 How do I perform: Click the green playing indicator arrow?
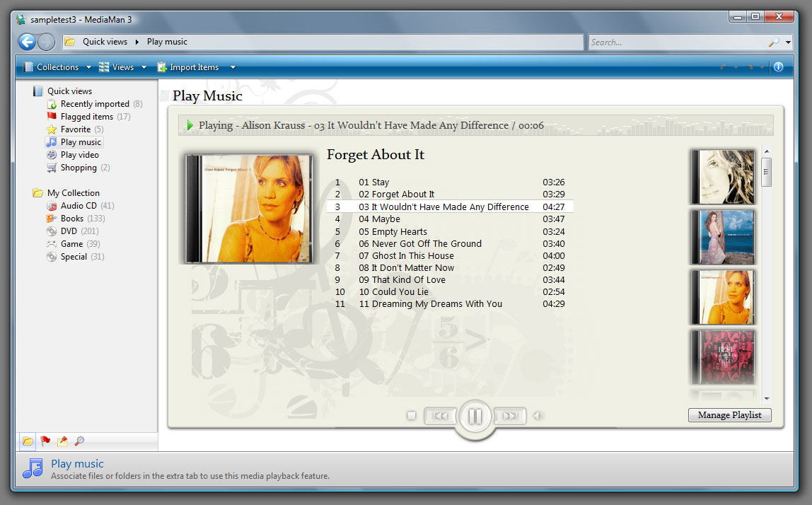click(x=190, y=125)
